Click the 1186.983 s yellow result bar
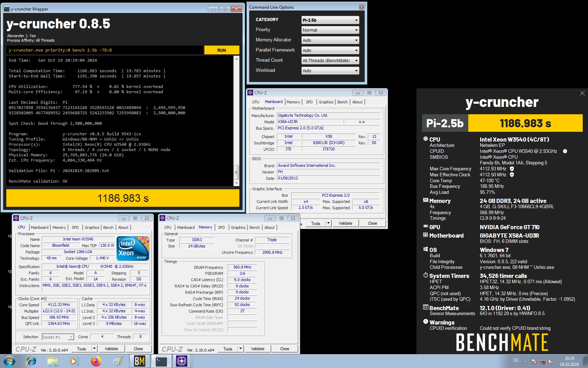 pyautogui.click(x=123, y=198)
